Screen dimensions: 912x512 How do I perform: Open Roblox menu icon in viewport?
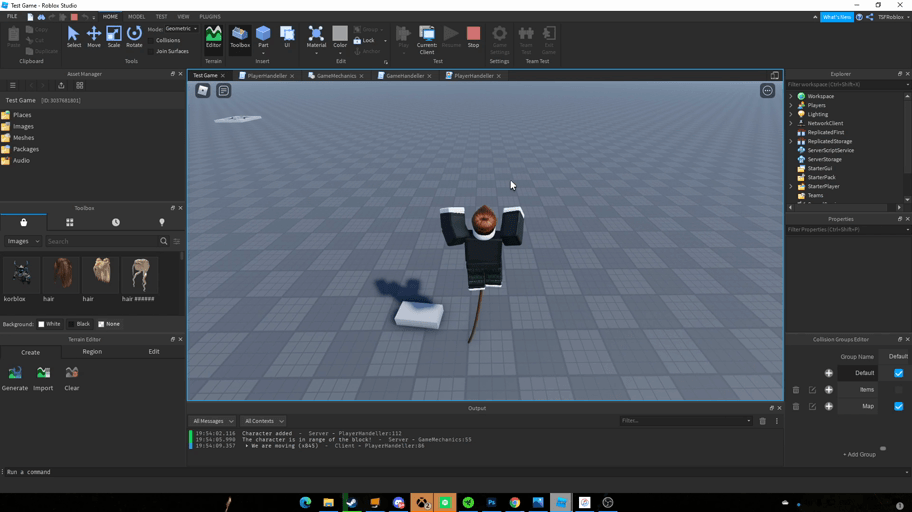click(202, 91)
